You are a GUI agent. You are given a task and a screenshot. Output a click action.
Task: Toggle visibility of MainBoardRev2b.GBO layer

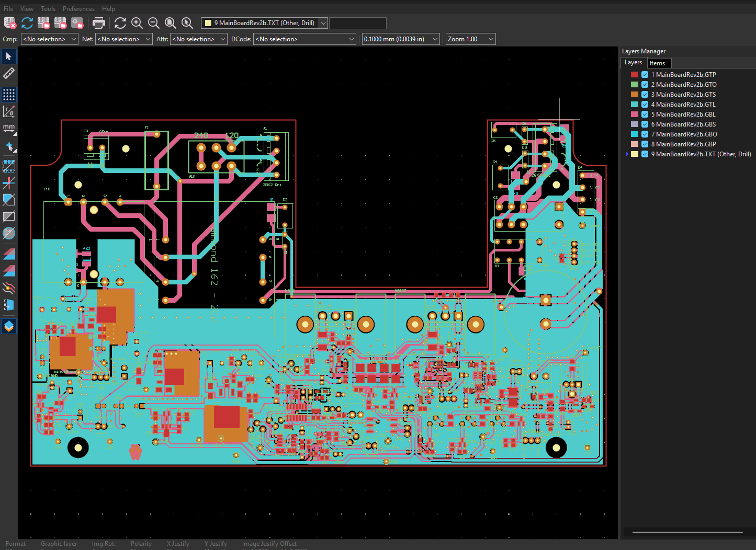[x=645, y=134]
